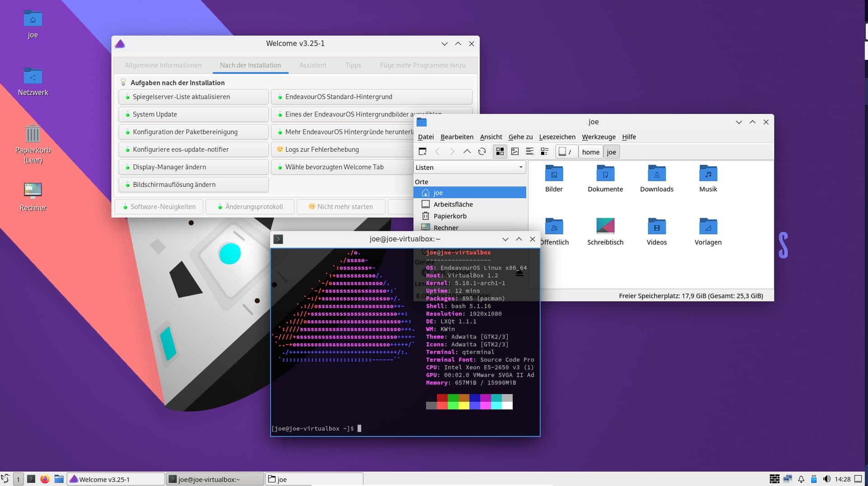Click Konfiguration der Paketbereinigung button
The height and width of the screenshot is (486, 868).
coord(193,132)
